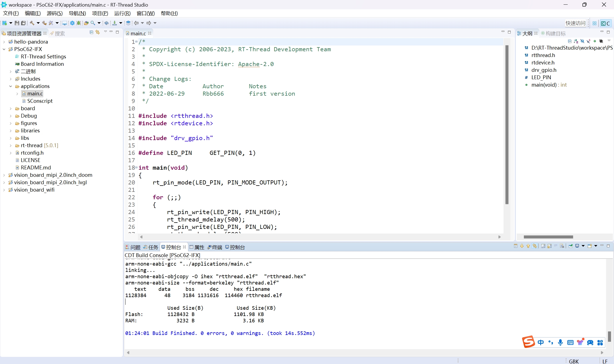The height and width of the screenshot is (364, 614).
Task: Expand the board folder
Action: 10,109
